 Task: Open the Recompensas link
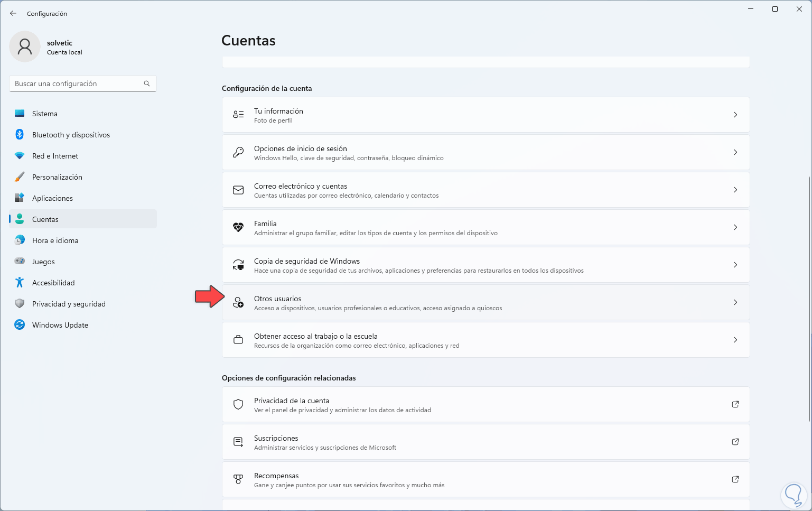pyautogui.click(x=276, y=476)
